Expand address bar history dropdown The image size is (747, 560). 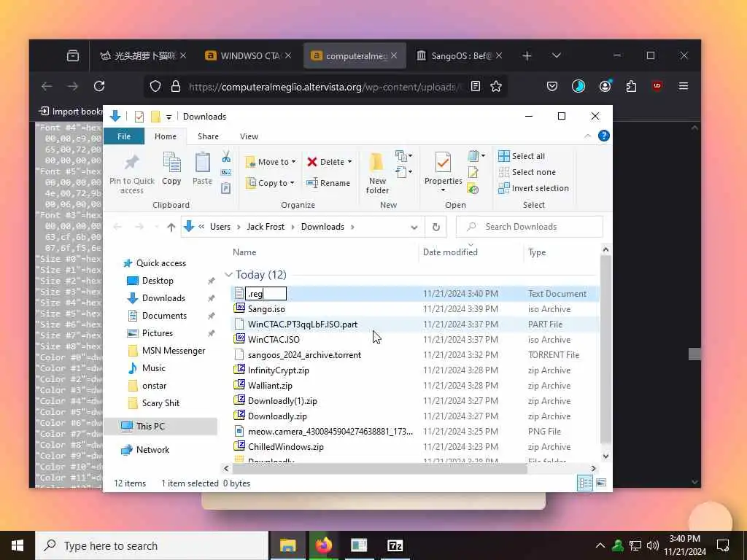[414, 227]
